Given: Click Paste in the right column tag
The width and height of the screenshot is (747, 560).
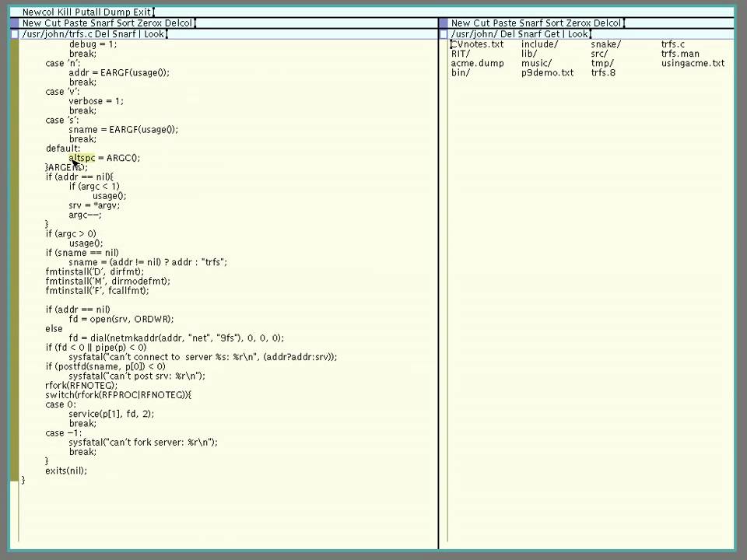Looking at the screenshot, I should tap(504, 23).
